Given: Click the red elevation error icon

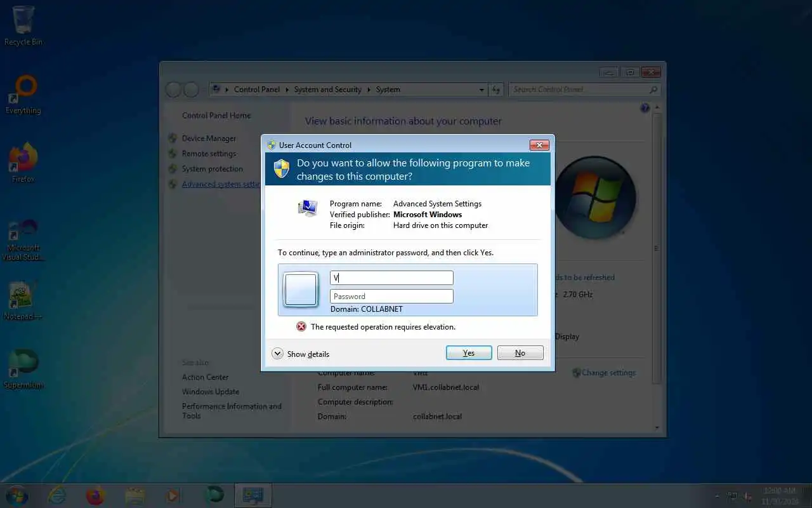Looking at the screenshot, I should point(301,326).
